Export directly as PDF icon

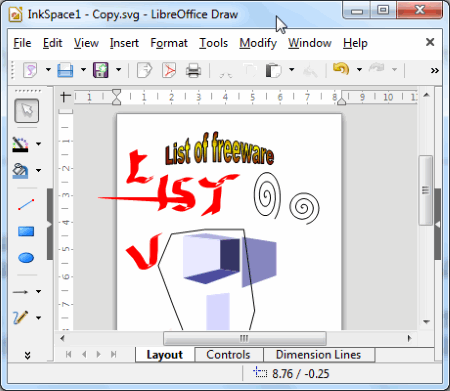[x=169, y=70]
